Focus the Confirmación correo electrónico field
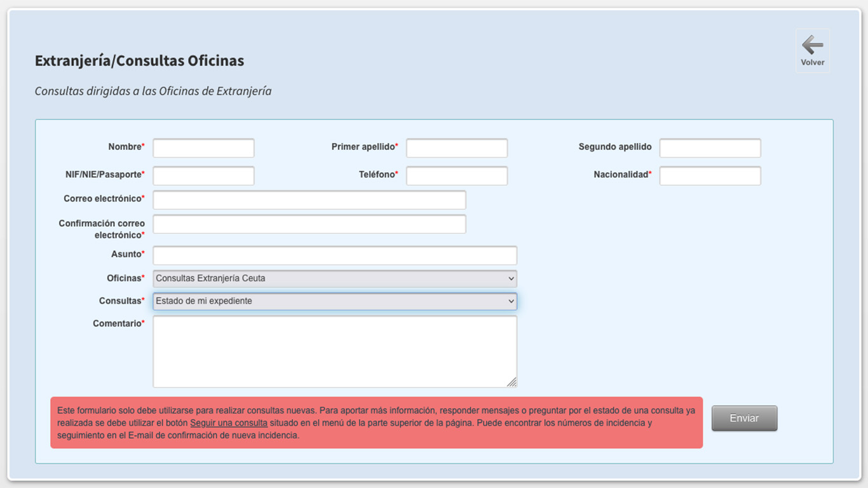 (309, 224)
